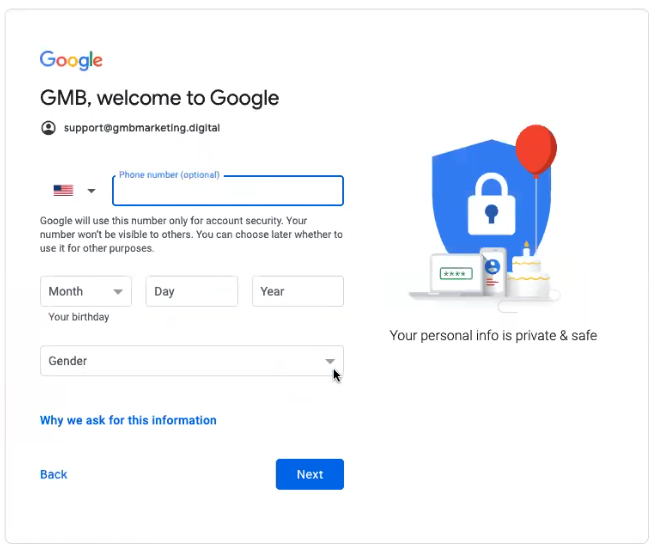This screenshot has width=655, height=550.
Task: Click the US flag icon
Action: (63, 191)
